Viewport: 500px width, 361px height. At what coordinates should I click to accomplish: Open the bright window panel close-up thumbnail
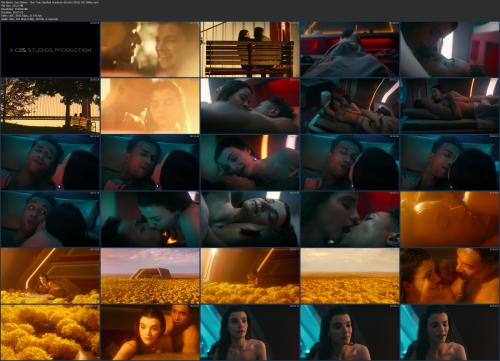coord(449,49)
